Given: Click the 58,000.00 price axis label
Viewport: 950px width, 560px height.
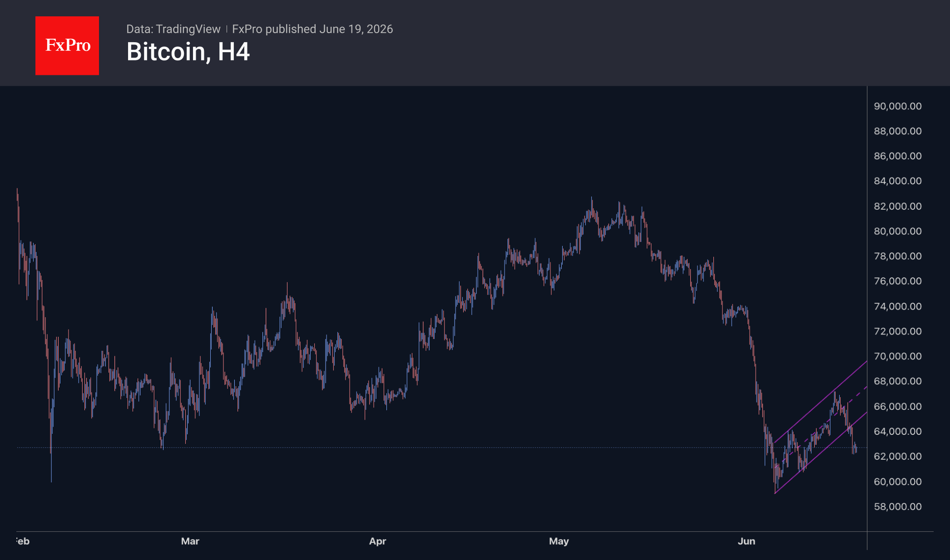Looking at the screenshot, I should click(898, 506).
